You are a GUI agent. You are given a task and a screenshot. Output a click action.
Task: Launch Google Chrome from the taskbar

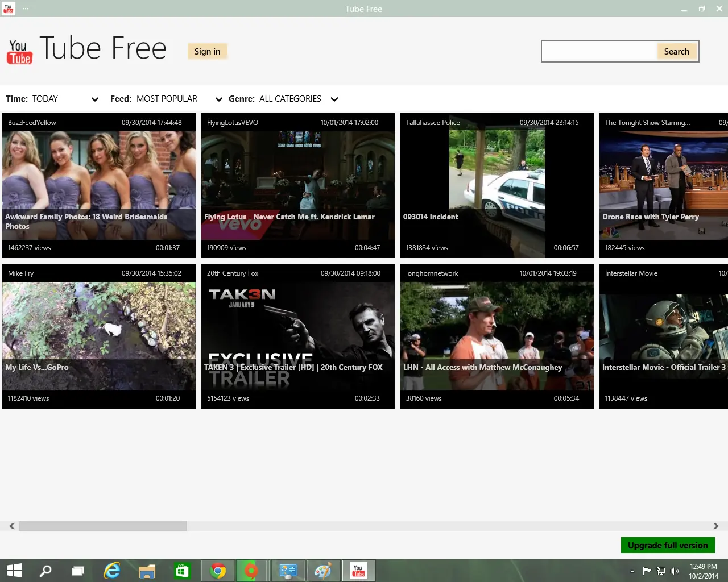click(218, 571)
